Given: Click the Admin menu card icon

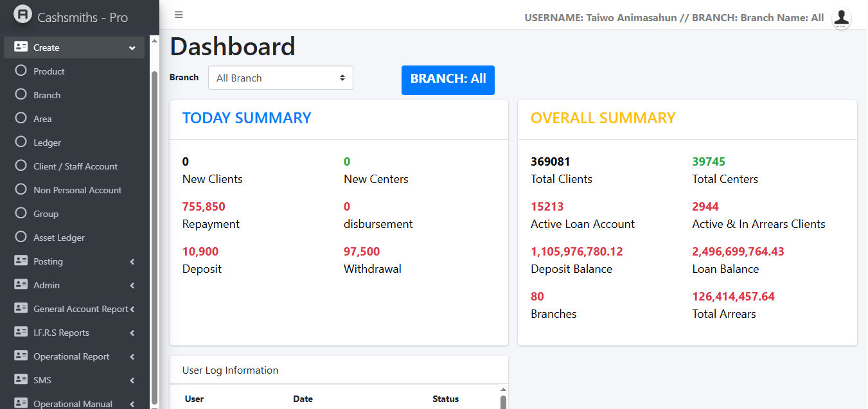Looking at the screenshot, I should point(21,285).
